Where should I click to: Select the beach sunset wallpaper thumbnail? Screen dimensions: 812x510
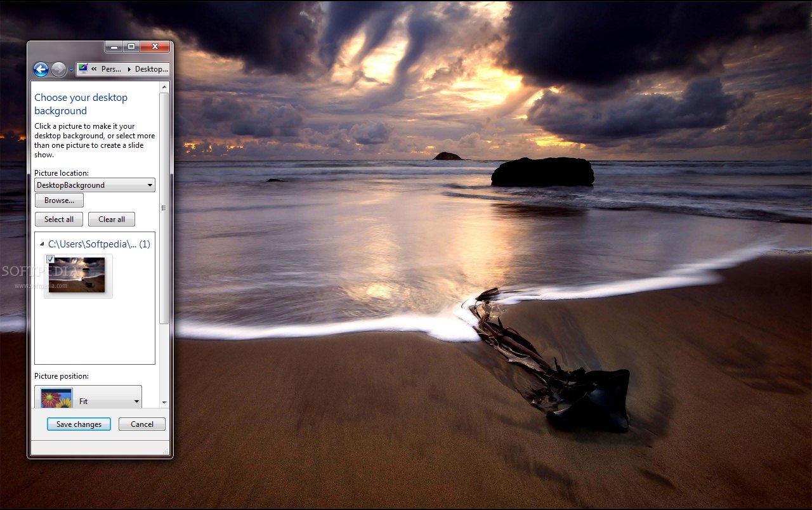click(78, 275)
